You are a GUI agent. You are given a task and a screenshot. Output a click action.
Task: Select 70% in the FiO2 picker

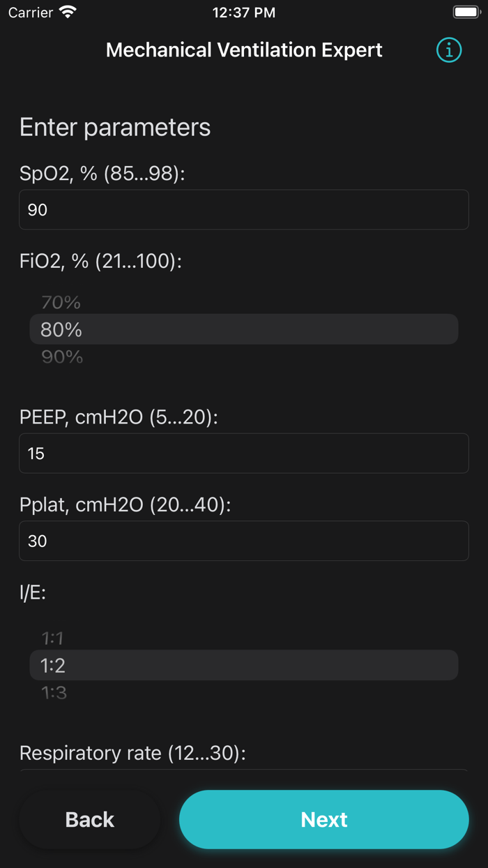tap(61, 303)
